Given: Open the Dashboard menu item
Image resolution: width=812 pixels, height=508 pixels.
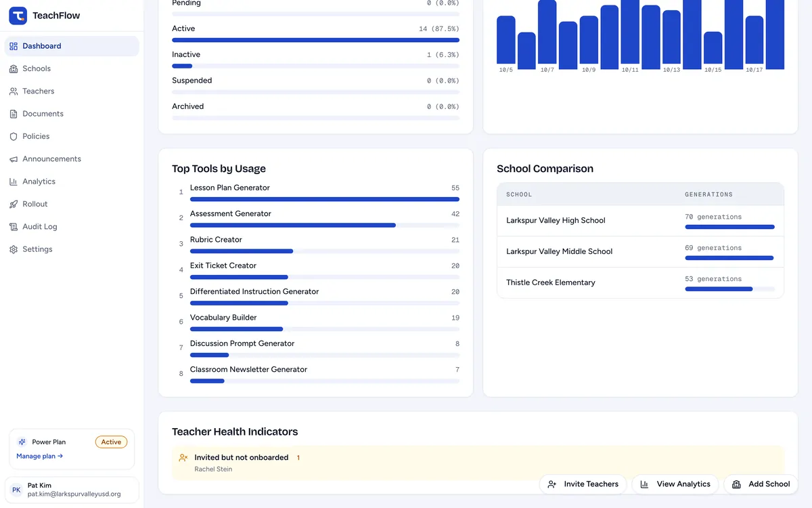Looking at the screenshot, I should click(x=72, y=46).
